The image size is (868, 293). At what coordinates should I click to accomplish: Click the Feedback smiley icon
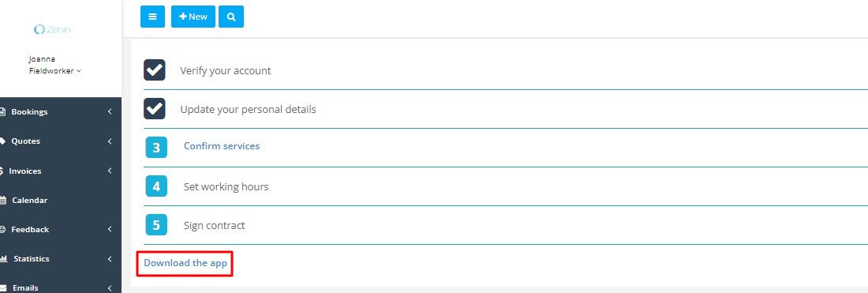(x=3, y=229)
